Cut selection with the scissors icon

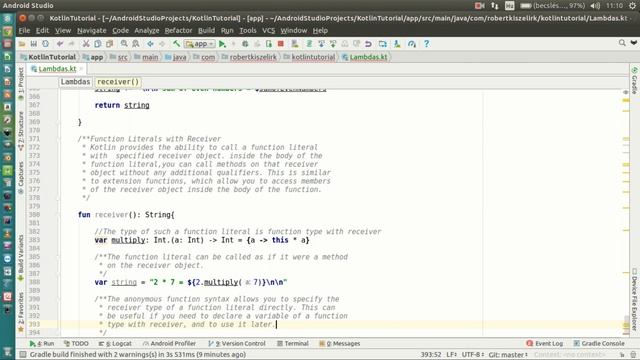click(86, 44)
